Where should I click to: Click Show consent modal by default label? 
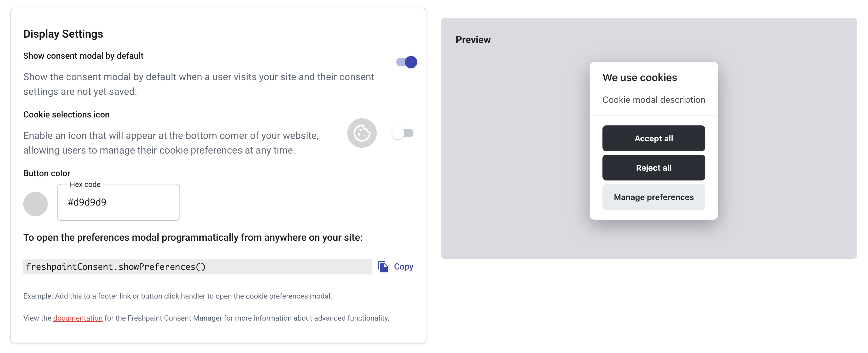[x=83, y=56]
